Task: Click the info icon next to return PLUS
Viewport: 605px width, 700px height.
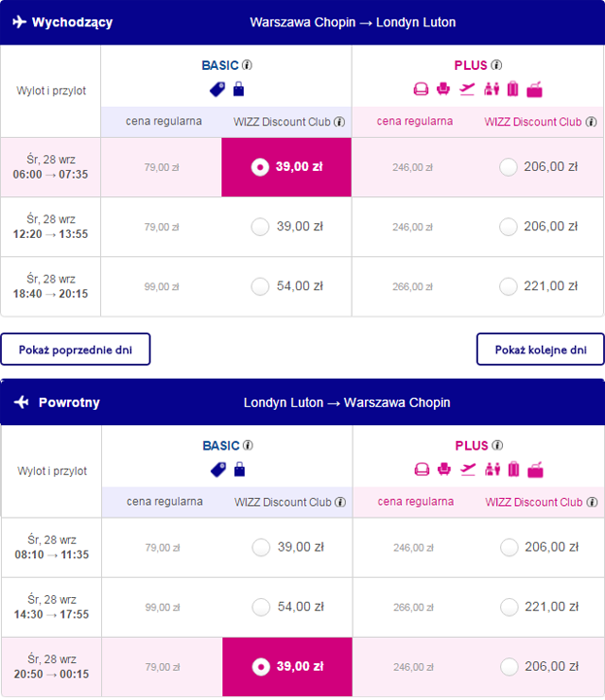Action: click(x=497, y=445)
